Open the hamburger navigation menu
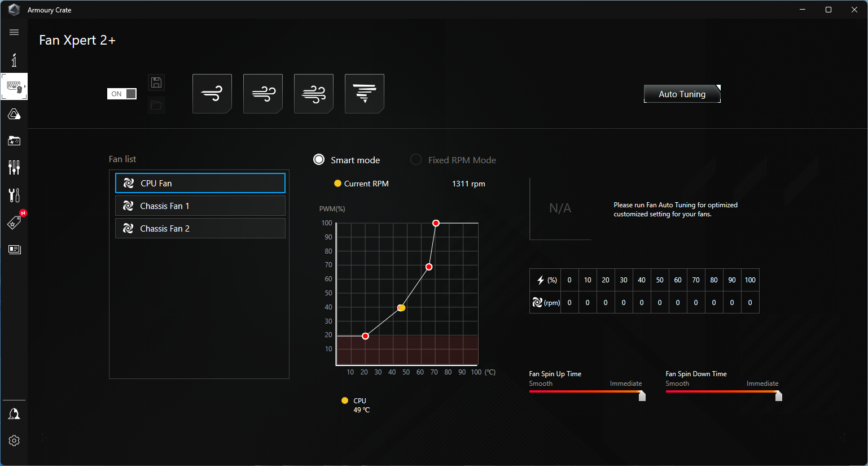The height and width of the screenshot is (466, 868). (14, 32)
